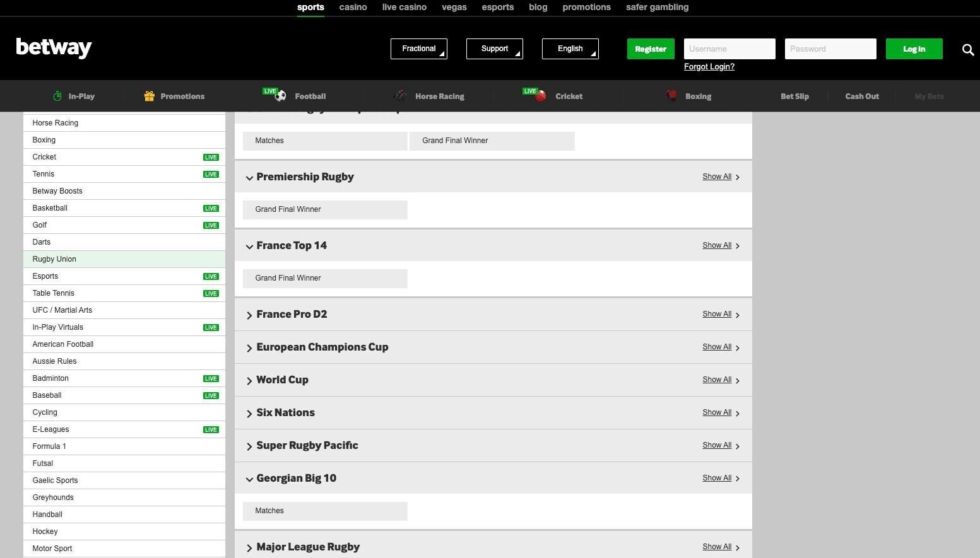Collapse the Georgian Big 10 section
Viewport: 980px width, 558px height.
249,479
